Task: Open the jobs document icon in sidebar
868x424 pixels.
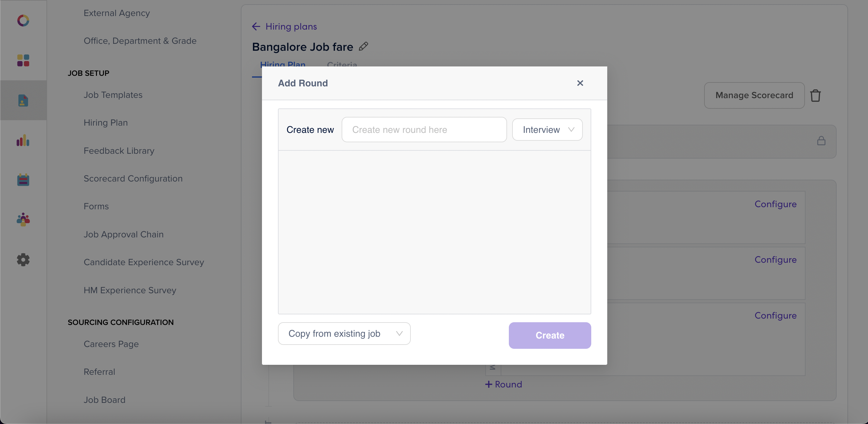Action: point(23,101)
